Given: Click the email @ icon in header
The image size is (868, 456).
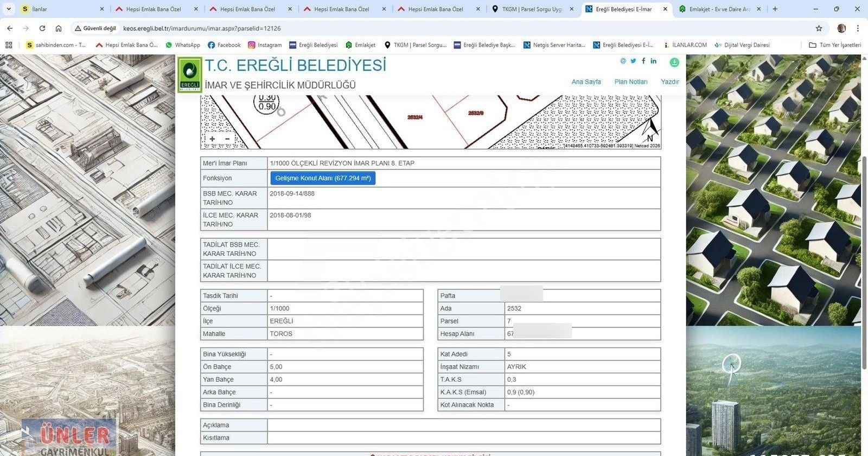Looking at the screenshot, I should [x=623, y=61].
